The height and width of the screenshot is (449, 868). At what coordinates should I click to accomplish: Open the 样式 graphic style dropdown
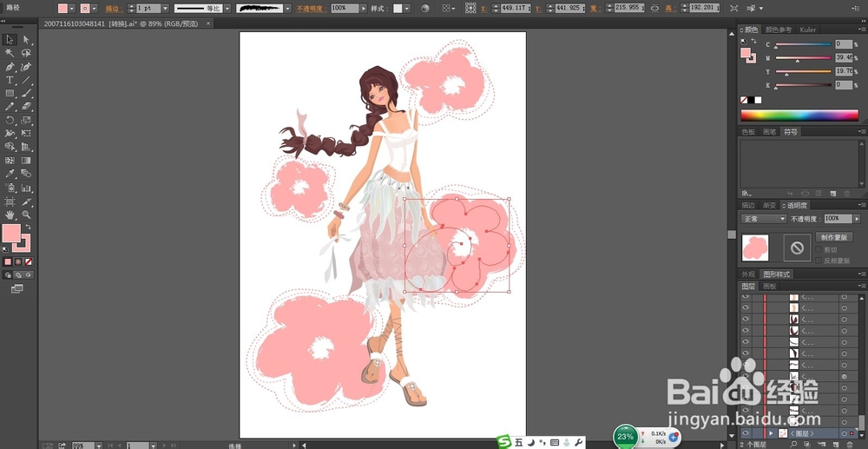(407, 9)
